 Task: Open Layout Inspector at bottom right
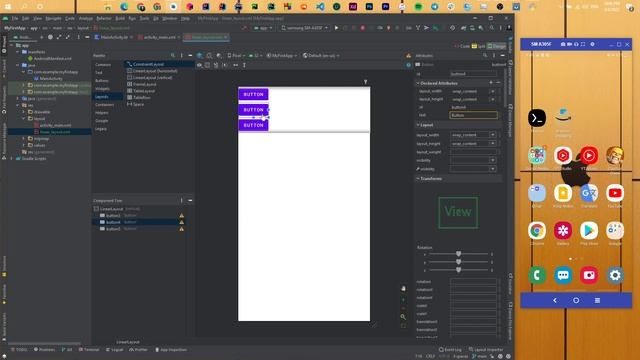coord(486,350)
